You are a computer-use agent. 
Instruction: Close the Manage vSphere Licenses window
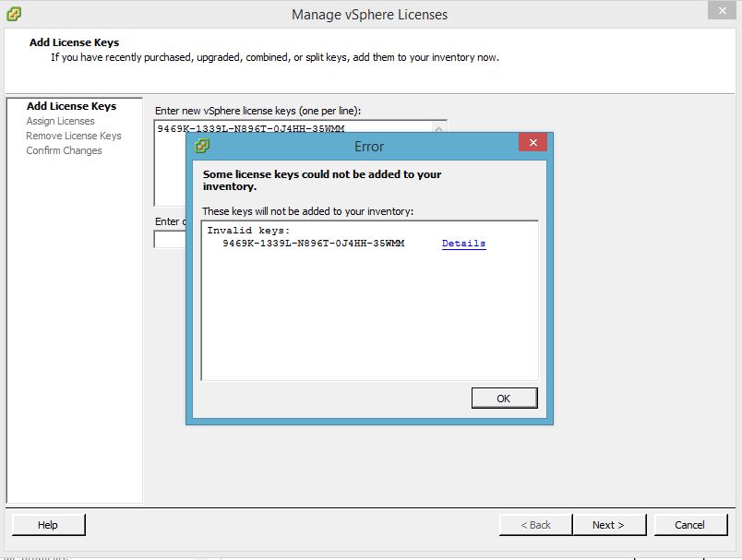point(722,10)
